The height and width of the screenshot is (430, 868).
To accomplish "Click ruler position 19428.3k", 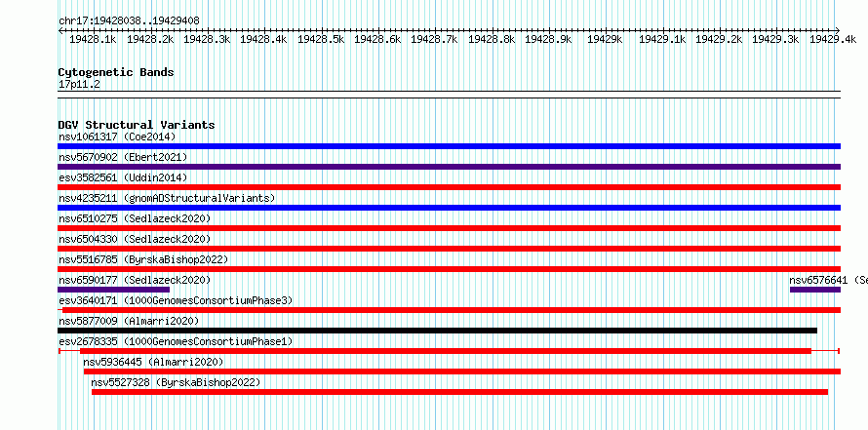I will click(207, 39).
